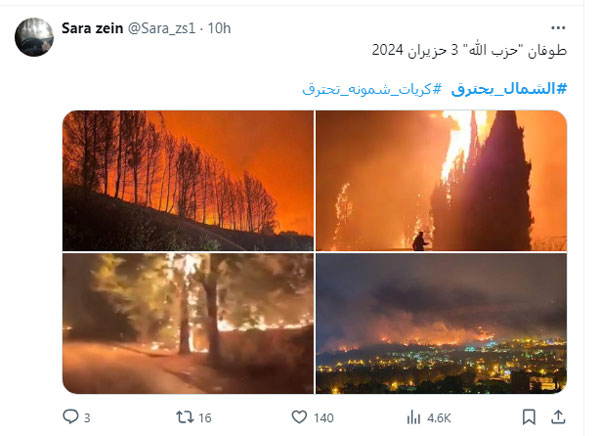The width and height of the screenshot is (600, 436).
Task: Bookmark this post
Action: coord(529,417)
